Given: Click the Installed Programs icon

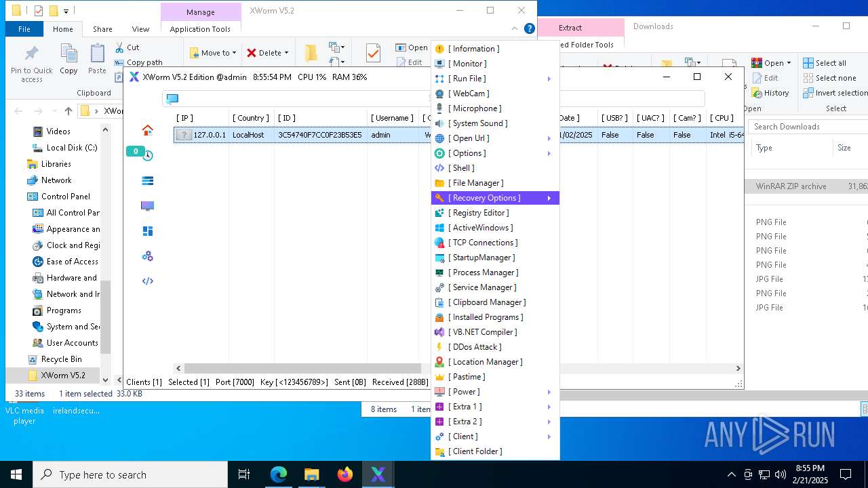Looking at the screenshot, I should point(439,317).
